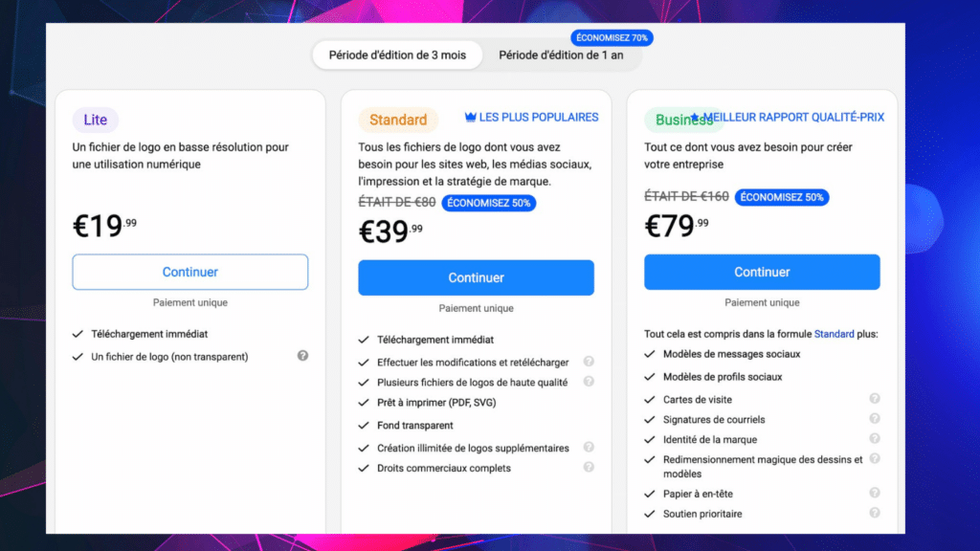Open help icon next to 'Signatures de courriels'
Image resolution: width=980 pixels, height=551 pixels.
tap(875, 418)
